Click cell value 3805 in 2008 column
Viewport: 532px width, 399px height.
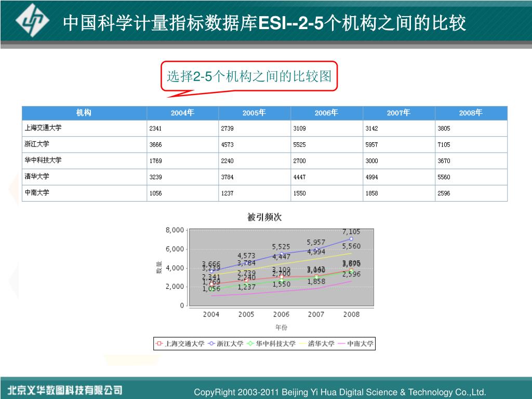click(444, 129)
